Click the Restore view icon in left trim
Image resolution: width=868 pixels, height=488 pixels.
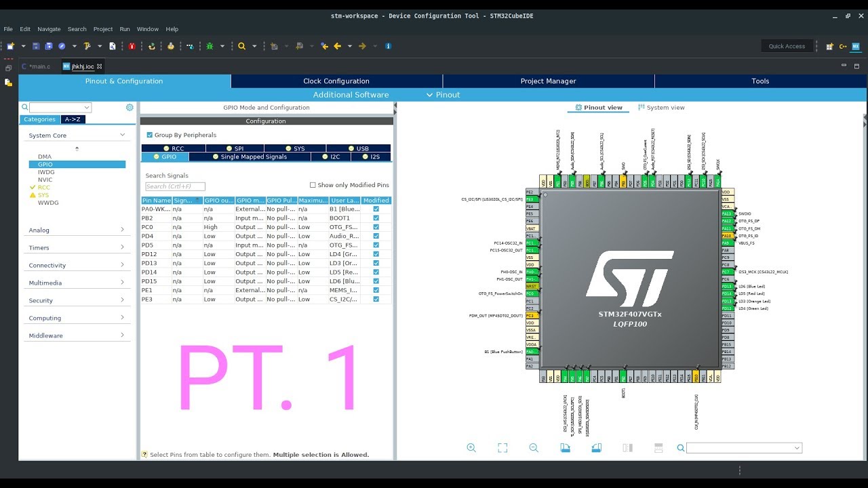tap(8, 68)
